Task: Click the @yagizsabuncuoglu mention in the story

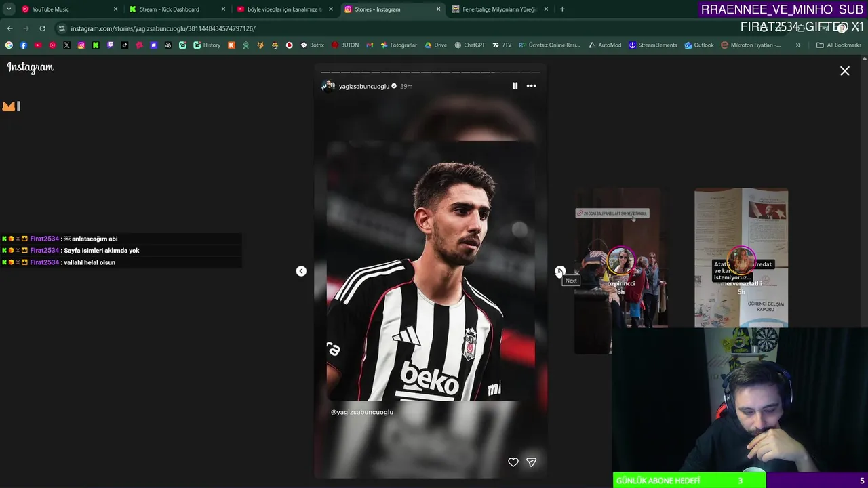Action: (362, 412)
